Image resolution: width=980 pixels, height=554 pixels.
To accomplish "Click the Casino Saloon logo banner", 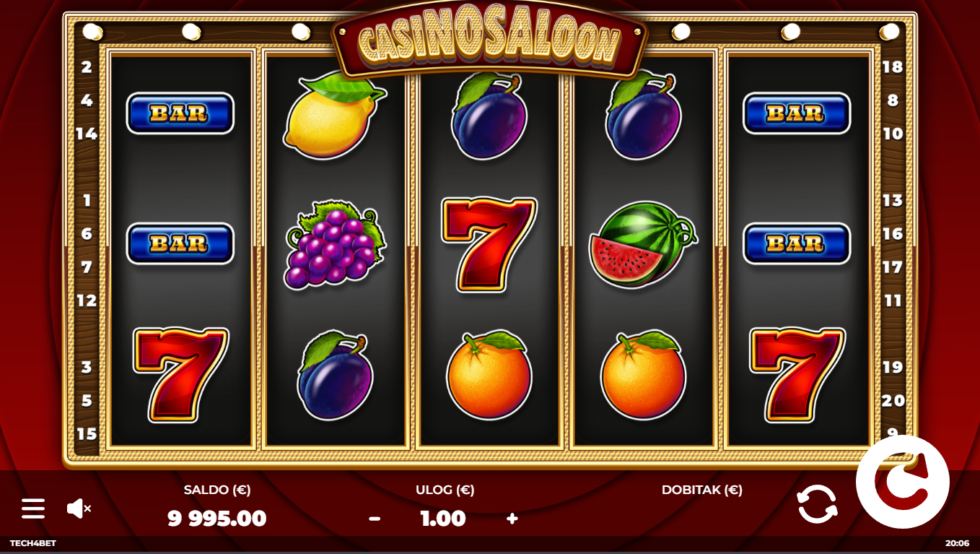I will [x=489, y=42].
